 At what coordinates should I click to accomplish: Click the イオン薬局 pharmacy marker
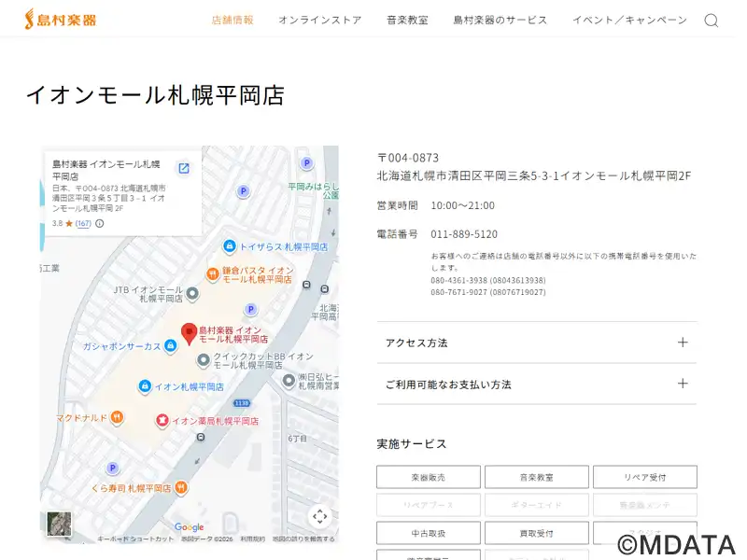click(x=162, y=421)
